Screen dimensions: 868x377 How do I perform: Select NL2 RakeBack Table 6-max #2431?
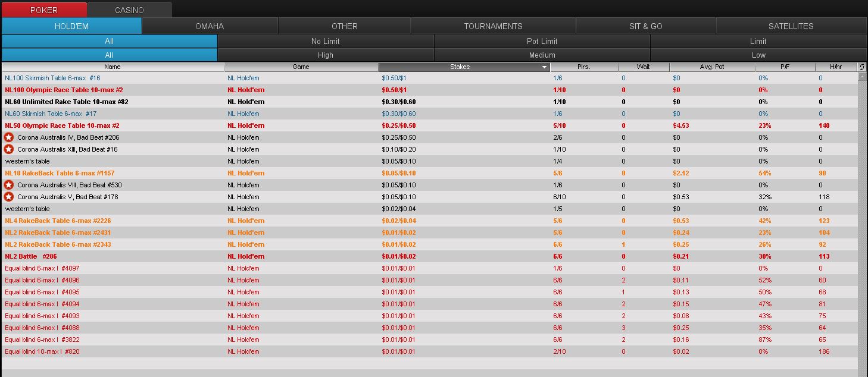tap(429, 233)
